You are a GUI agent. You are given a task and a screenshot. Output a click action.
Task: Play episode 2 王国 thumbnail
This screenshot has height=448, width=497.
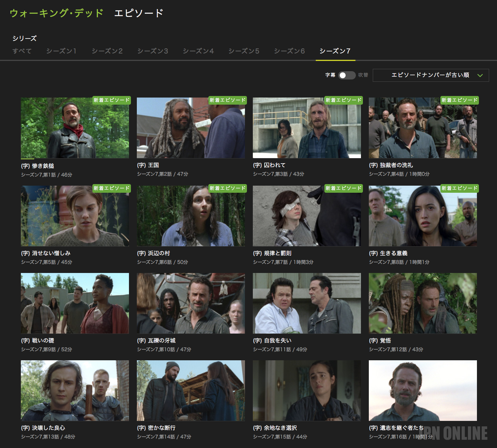pyautogui.click(x=191, y=128)
